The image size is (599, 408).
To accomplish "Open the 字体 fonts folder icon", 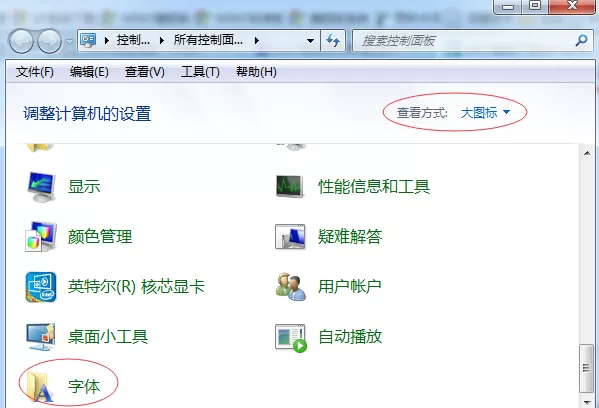I will 39,386.
